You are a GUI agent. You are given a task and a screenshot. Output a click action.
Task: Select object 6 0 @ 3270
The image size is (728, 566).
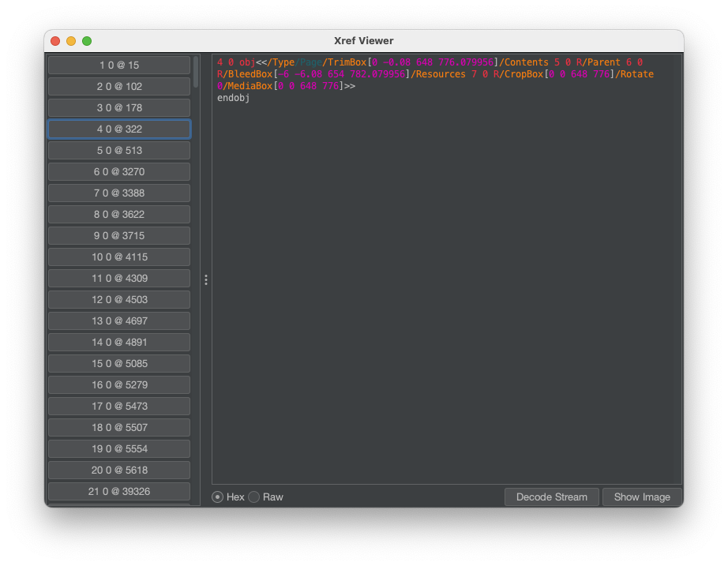coord(118,171)
